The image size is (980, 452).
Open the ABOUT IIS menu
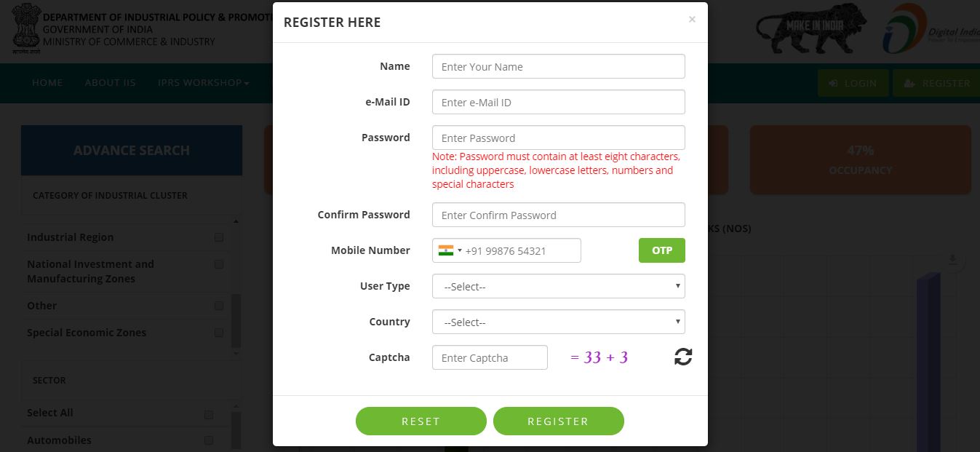pyautogui.click(x=110, y=82)
